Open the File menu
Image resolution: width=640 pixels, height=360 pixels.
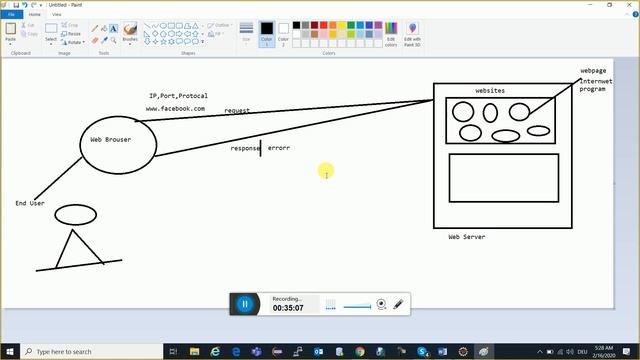pyautogui.click(x=12, y=15)
